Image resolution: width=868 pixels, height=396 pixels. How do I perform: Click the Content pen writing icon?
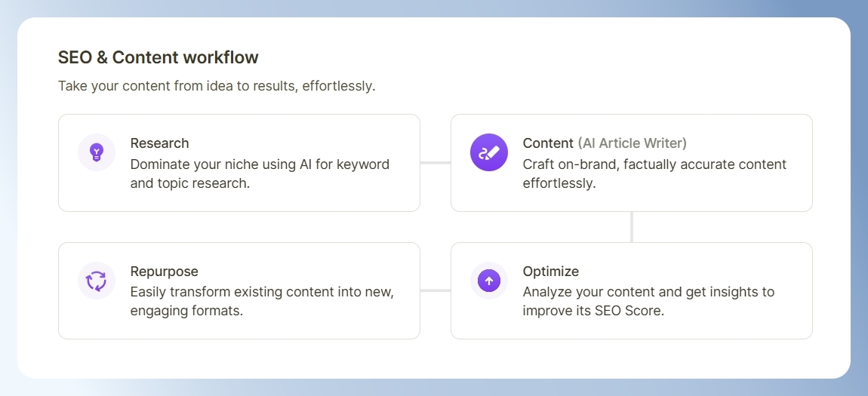coord(489,152)
